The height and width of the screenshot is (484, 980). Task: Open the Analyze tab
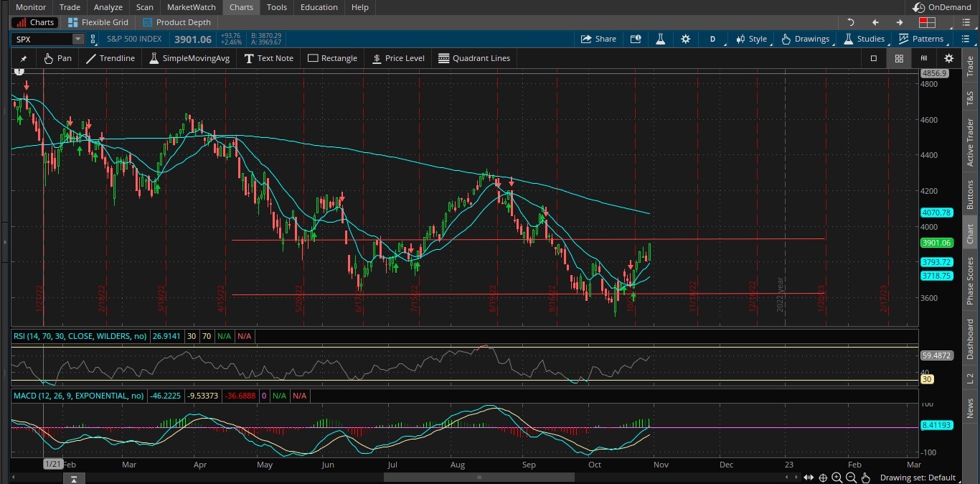108,7
